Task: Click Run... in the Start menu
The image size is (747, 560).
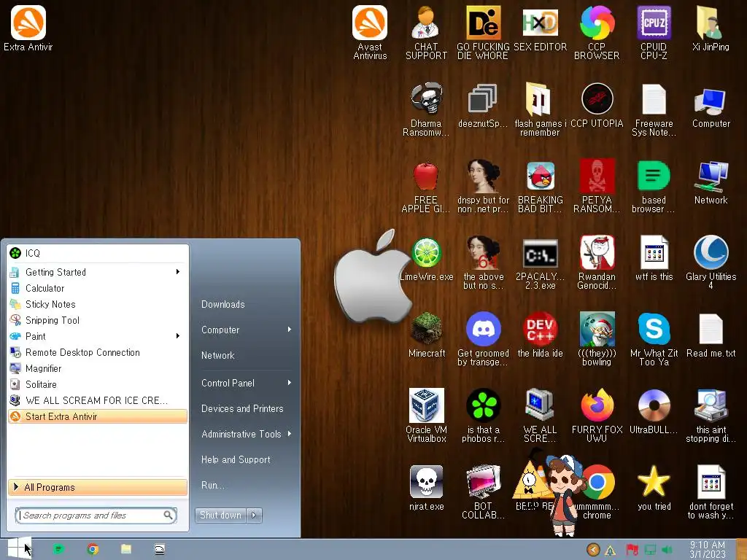Action: pyautogui.click(x=212, y=485)
